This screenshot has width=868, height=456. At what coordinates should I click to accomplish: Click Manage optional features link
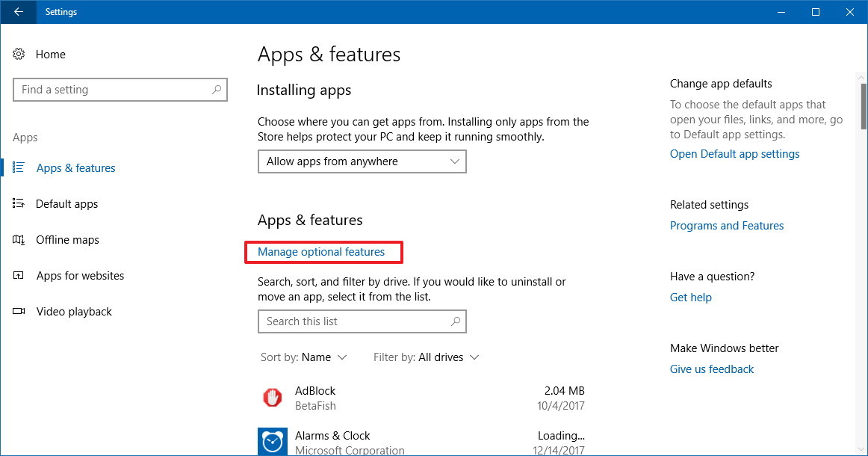coord(323,252)
